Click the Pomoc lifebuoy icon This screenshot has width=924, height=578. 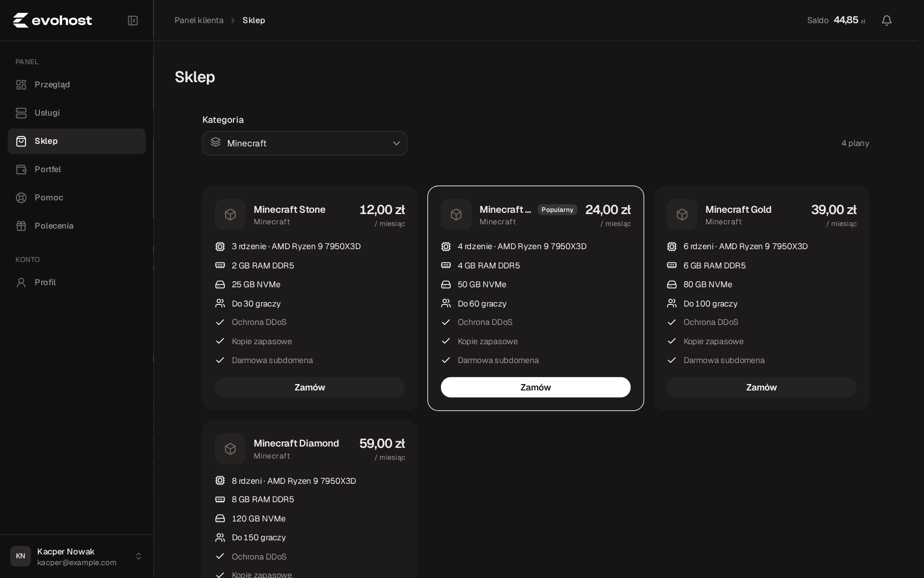point(21,198)
